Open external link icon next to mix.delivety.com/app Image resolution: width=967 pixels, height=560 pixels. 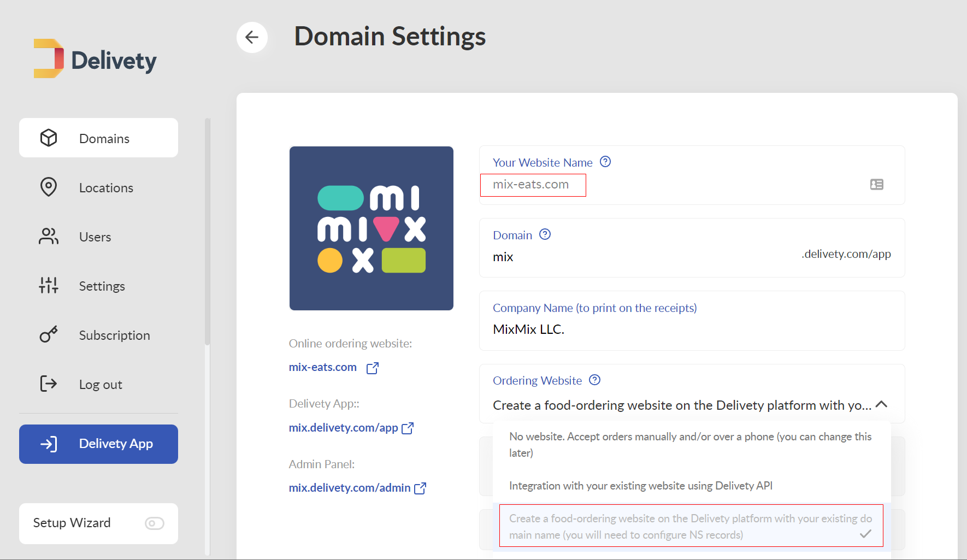click(x=408, y=428)
